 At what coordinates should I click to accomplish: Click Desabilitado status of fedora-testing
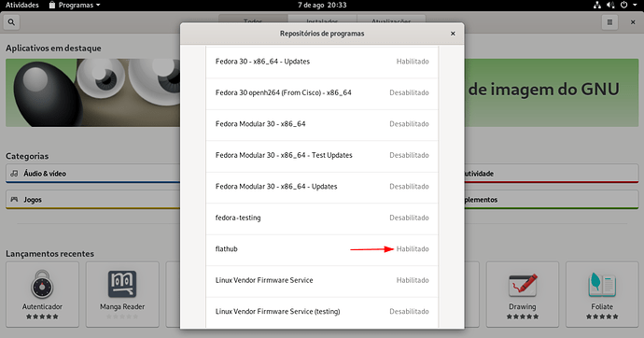point(409,218)
